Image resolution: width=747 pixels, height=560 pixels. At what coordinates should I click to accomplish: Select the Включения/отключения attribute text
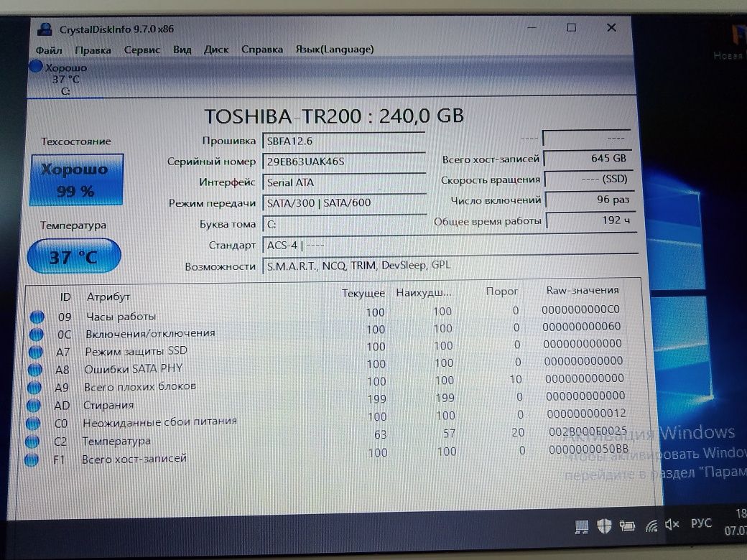pyautogui.click(x=151, y=333)
